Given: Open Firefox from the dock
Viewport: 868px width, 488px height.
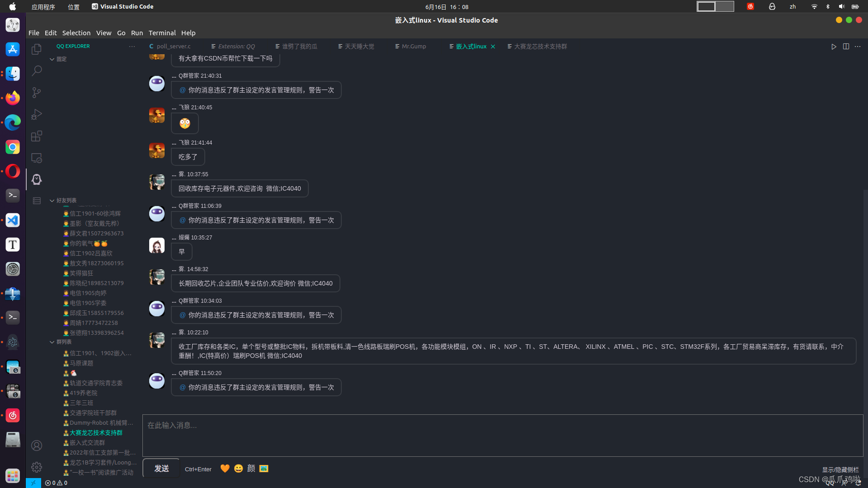Looking at the screenshot, I should pos(13,98).
